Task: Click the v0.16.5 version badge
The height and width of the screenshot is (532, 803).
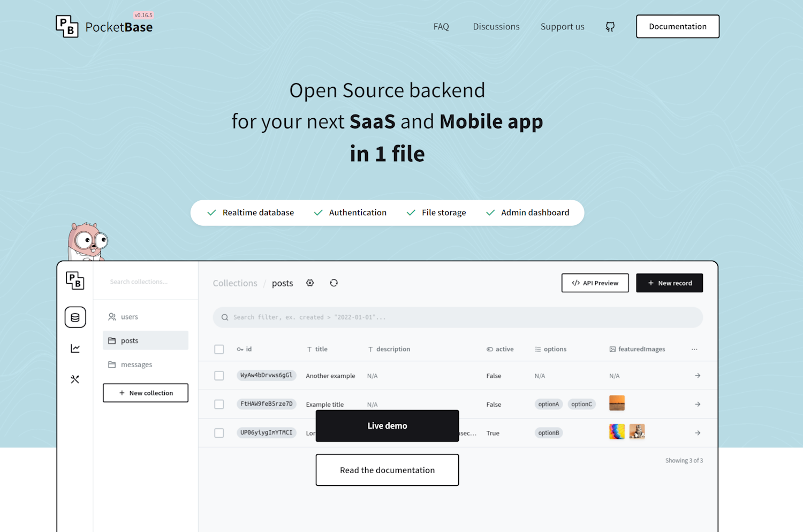Action: point(143,16)
